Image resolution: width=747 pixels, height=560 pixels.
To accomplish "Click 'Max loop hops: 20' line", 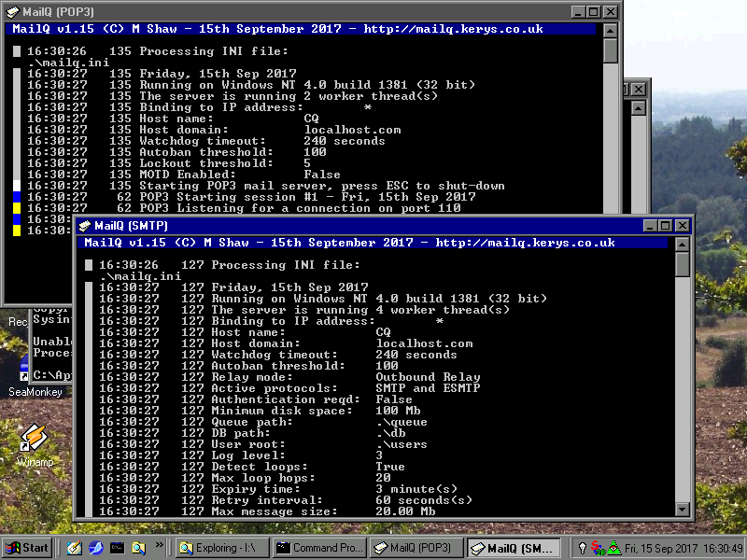I will coord(245,478).
